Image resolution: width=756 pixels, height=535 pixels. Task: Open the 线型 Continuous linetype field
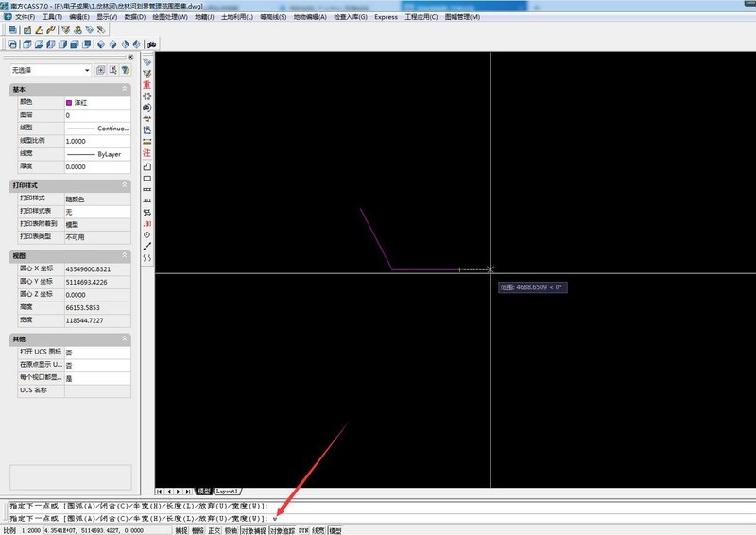coord(97,129)
